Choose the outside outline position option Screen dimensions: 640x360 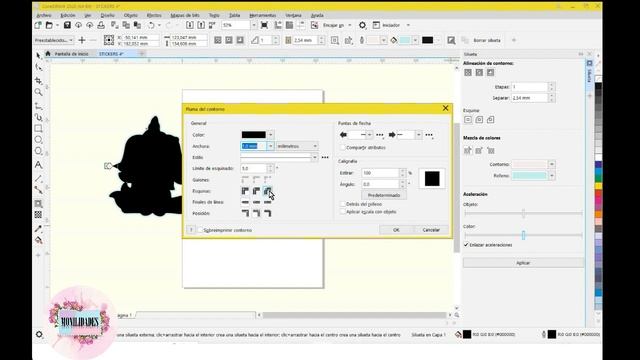click(x=245, y=213)
